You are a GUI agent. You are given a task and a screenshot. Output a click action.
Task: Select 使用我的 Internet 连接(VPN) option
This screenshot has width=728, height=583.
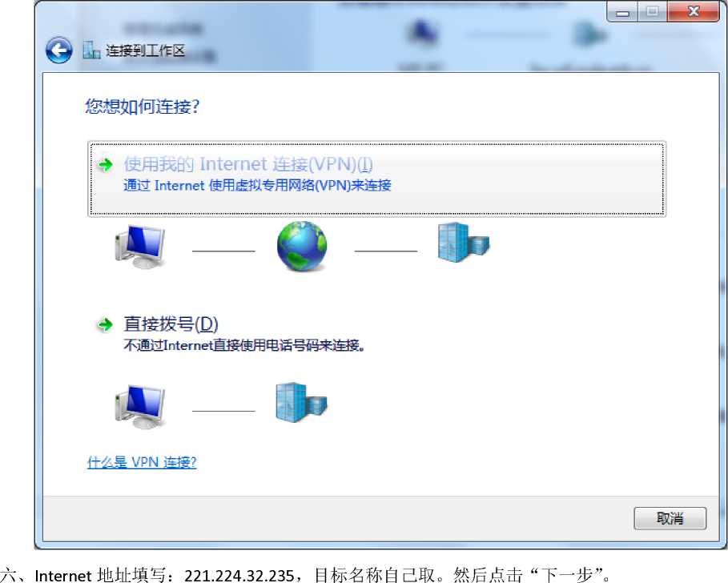[x=376, y=179]
